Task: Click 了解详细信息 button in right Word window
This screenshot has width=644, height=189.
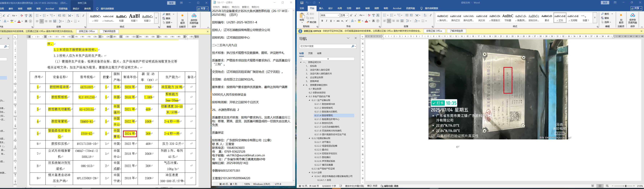Action: pos(456,31)
